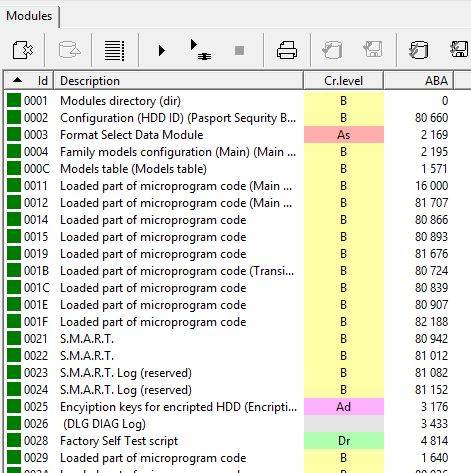Click the puzzle-piece module icon in toolbar

[23, 50]
